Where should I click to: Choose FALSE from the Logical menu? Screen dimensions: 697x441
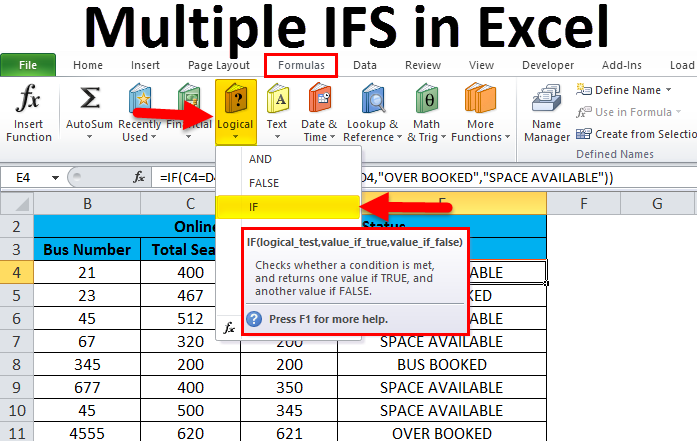click(288, 183)
